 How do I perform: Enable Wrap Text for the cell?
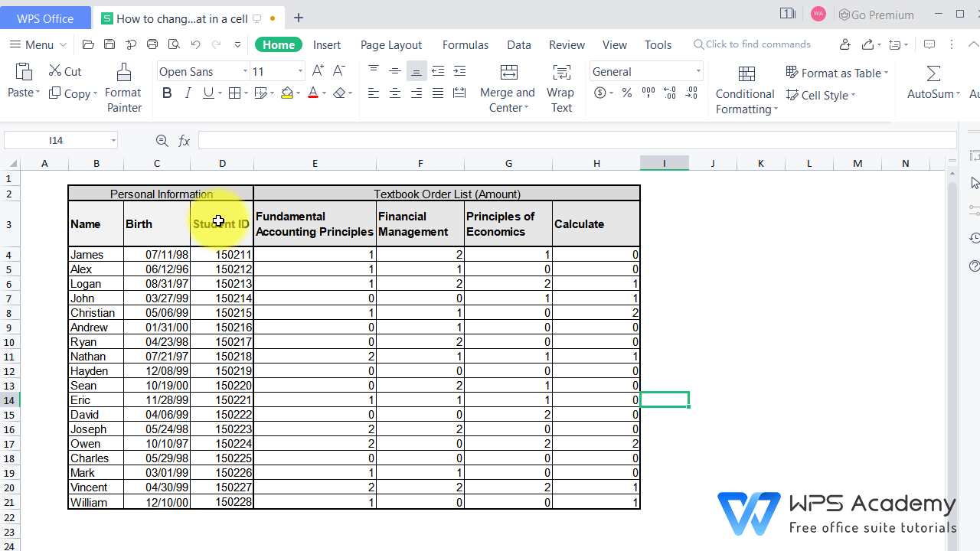(x=560, y=86)
